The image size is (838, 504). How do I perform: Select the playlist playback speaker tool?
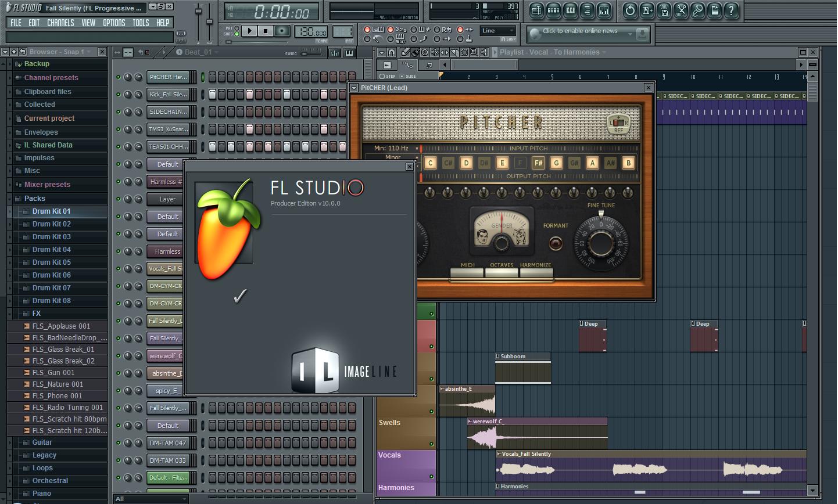tap(484, 52)
